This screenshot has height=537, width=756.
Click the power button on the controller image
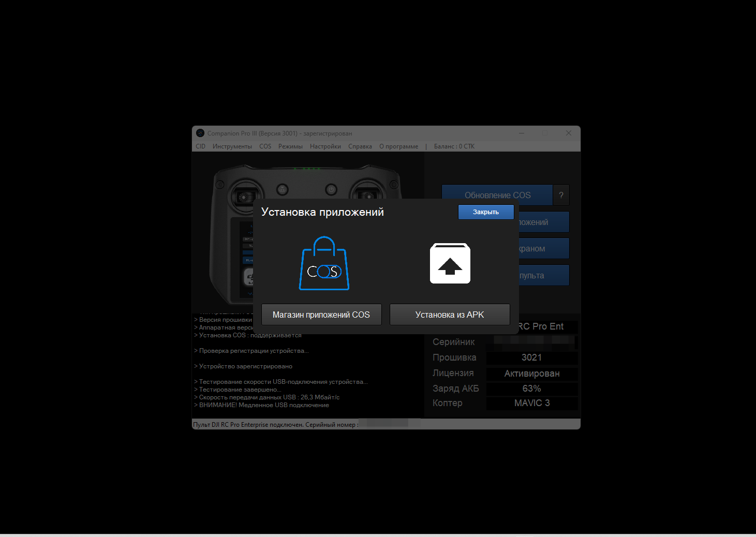tap(331, 190)
